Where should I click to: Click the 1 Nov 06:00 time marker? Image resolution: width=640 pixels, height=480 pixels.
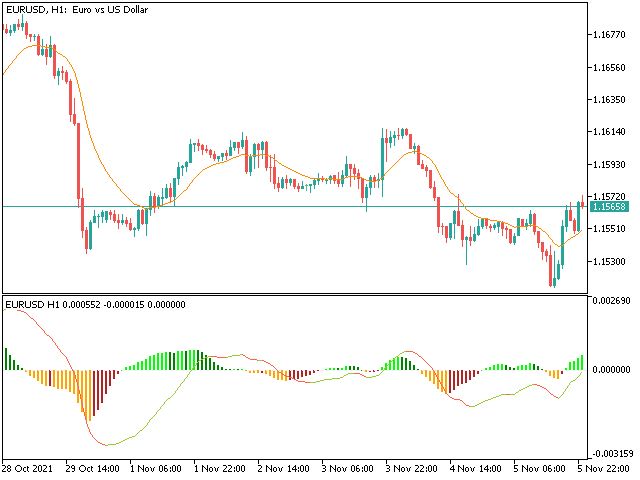(157, 468)
